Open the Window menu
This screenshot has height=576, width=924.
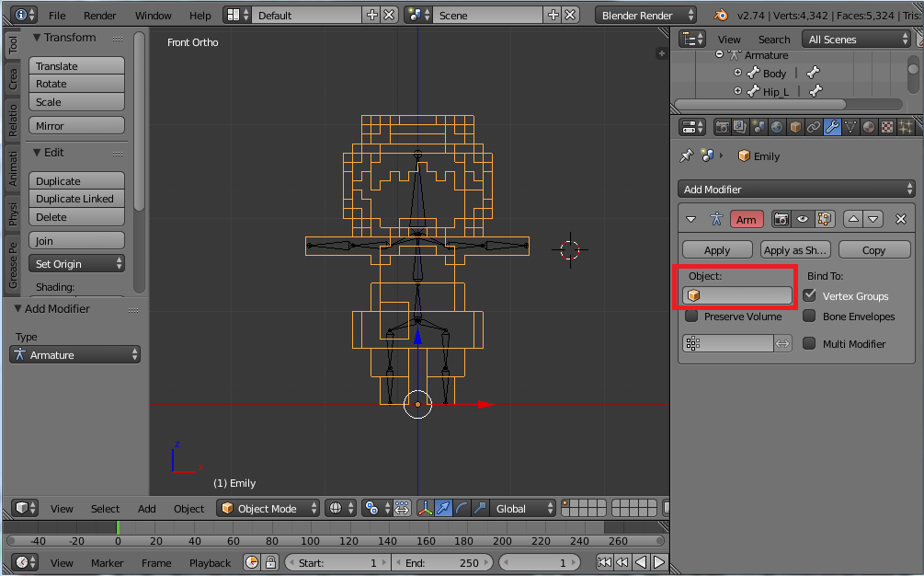(153, 16)
